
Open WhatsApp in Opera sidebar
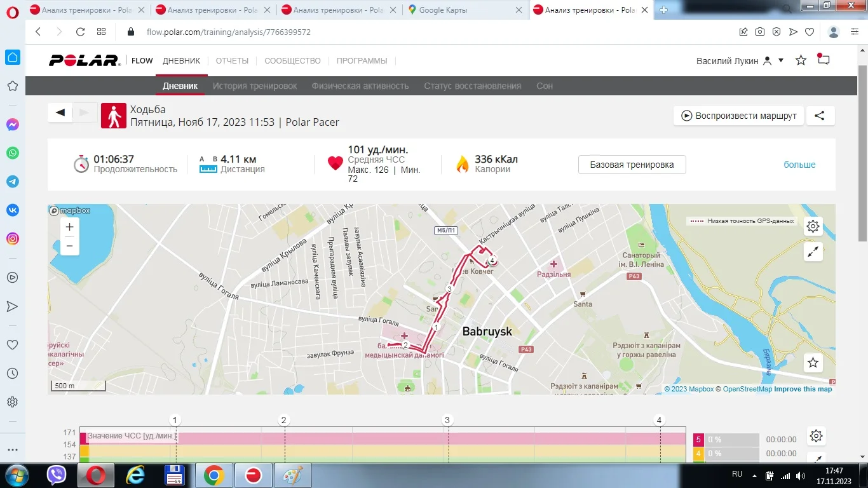pos(13,153)
